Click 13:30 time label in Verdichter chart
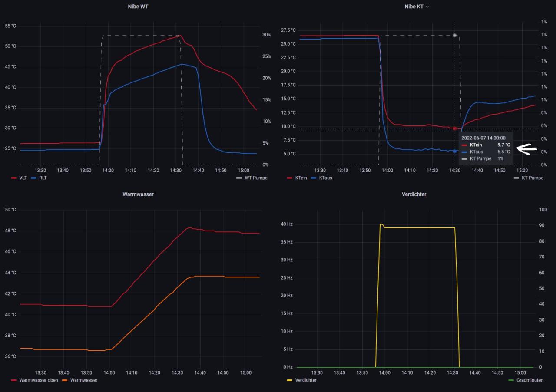556x392 pixels. 317,372
